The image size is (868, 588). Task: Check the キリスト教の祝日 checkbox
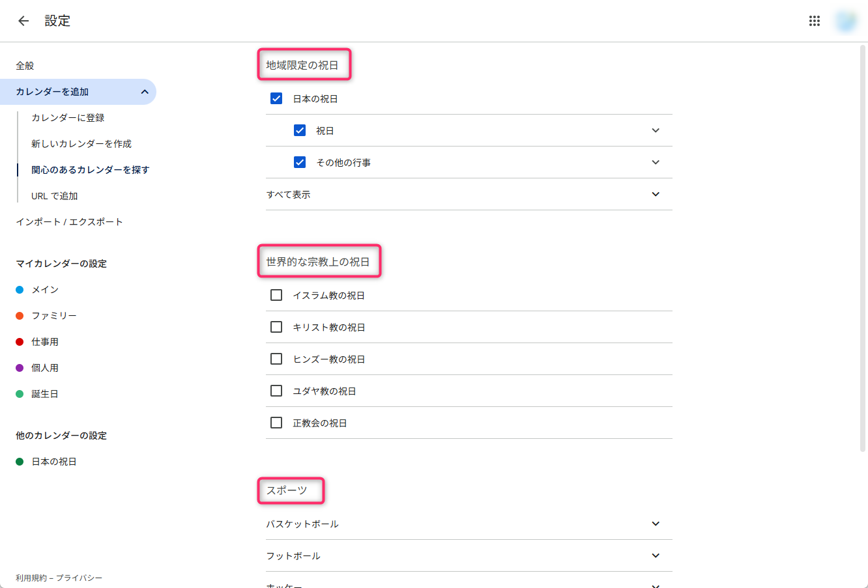click(x=276, y=326)
